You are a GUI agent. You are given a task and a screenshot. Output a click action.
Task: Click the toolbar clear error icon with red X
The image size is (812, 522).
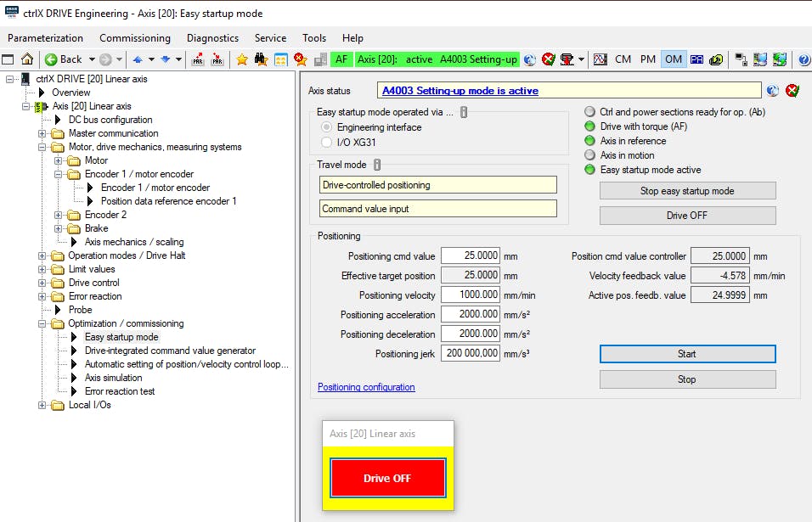pos(549,59)
